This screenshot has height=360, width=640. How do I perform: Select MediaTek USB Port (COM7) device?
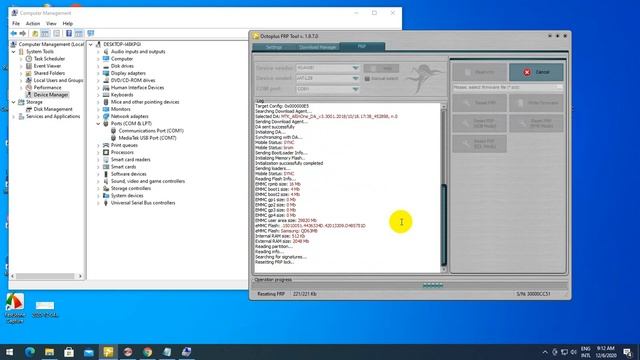coord(147,138)
